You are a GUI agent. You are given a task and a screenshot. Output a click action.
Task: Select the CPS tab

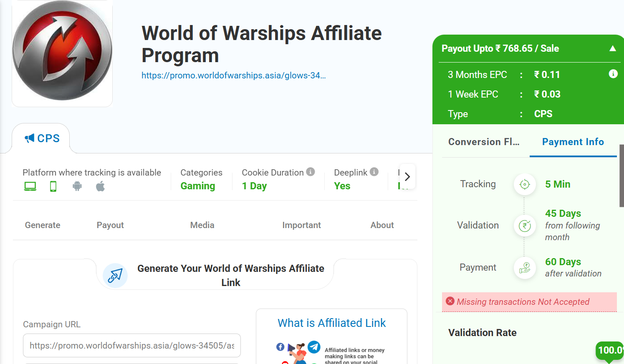41,138
